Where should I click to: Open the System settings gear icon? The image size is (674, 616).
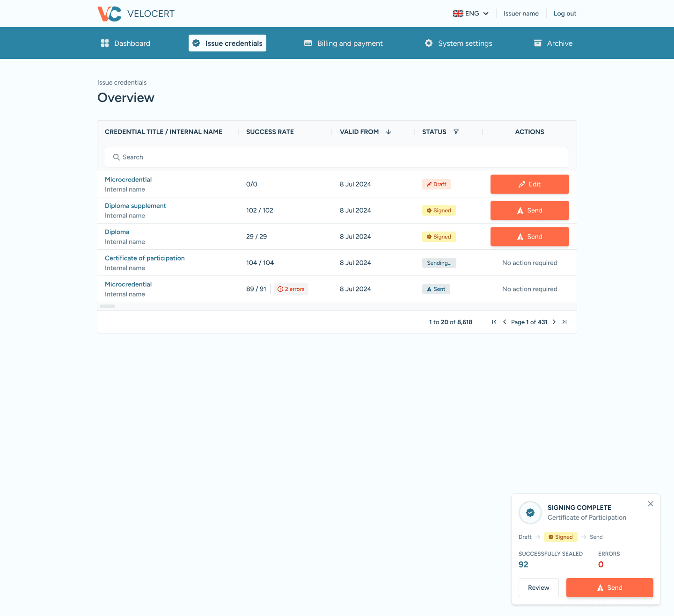coord(428,43)
